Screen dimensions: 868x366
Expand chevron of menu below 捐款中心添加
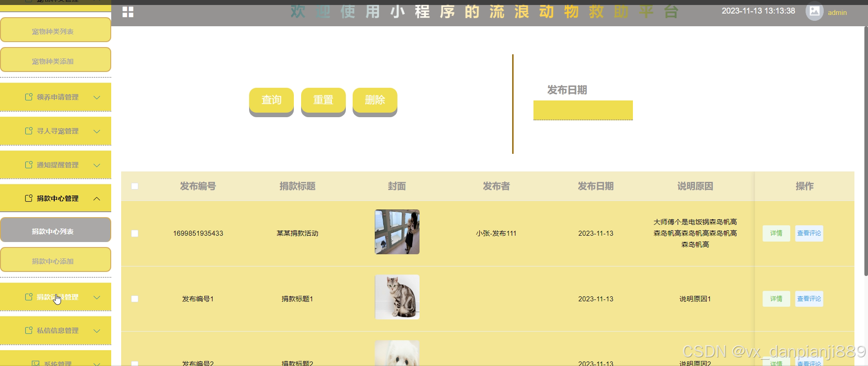(x=97, y=297)
